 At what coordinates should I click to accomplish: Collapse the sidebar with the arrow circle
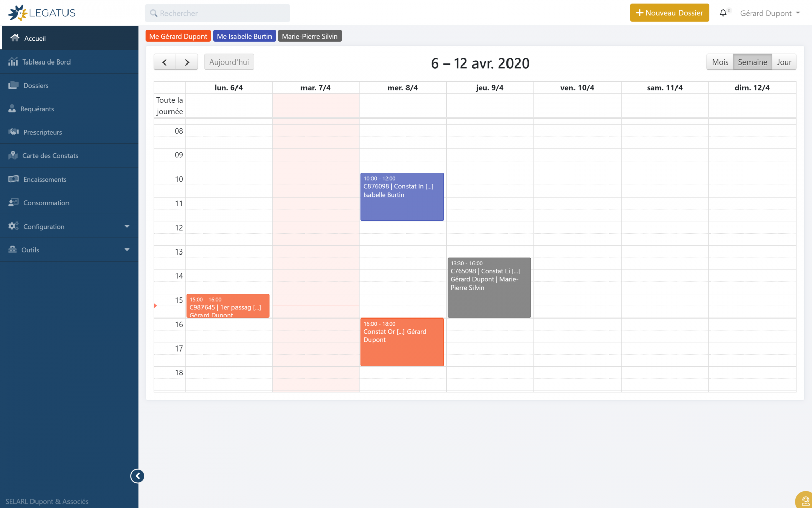(x=137, y=476)
